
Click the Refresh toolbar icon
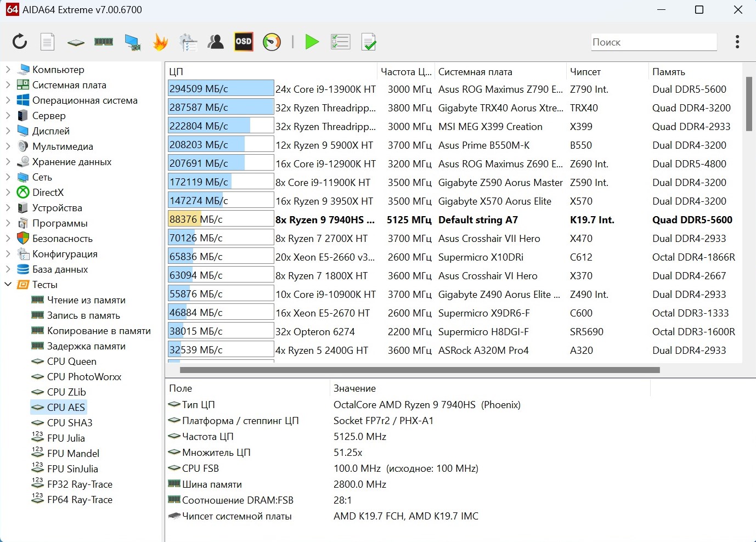[x=20, y=42]
